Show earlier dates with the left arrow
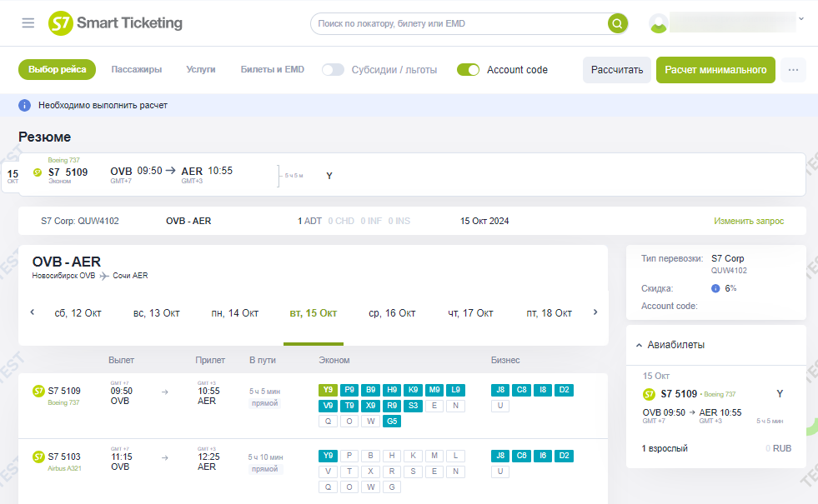 (33, 312)
